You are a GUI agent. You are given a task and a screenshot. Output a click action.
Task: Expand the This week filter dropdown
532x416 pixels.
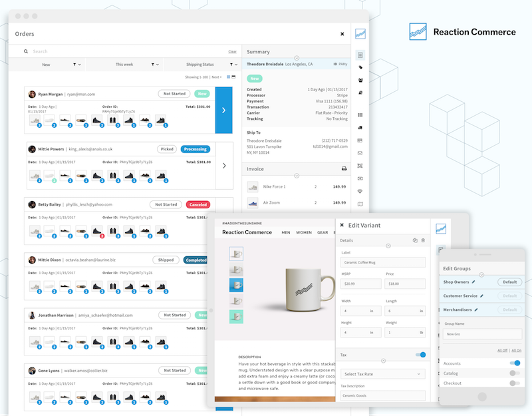pyautogui.click(x=156, y=65)
